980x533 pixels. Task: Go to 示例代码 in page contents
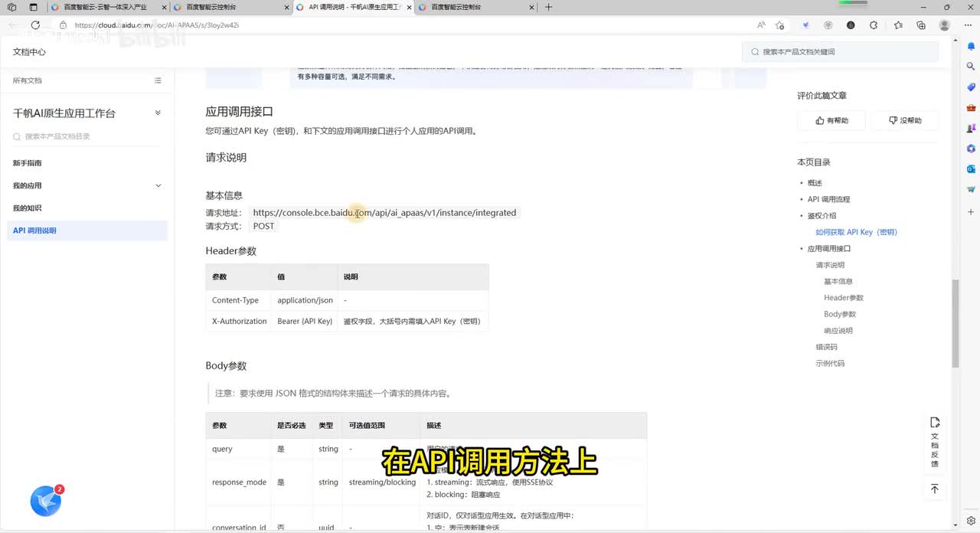click(830, 364)
